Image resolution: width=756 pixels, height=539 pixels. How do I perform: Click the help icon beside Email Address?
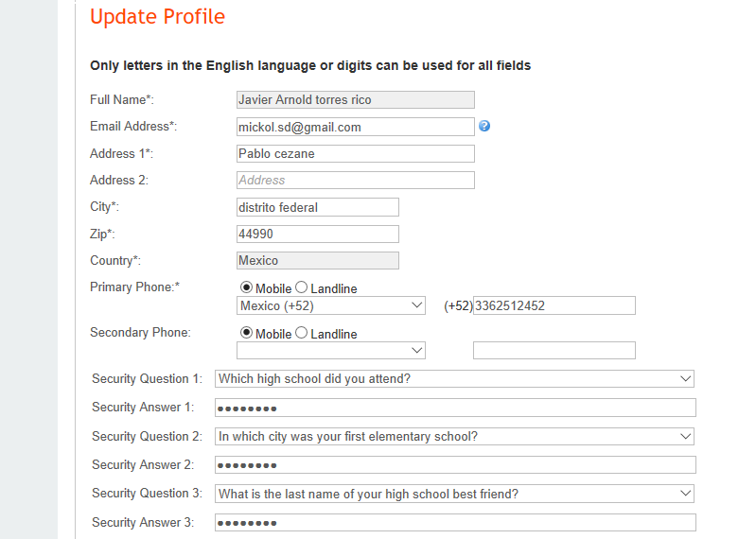484,126
